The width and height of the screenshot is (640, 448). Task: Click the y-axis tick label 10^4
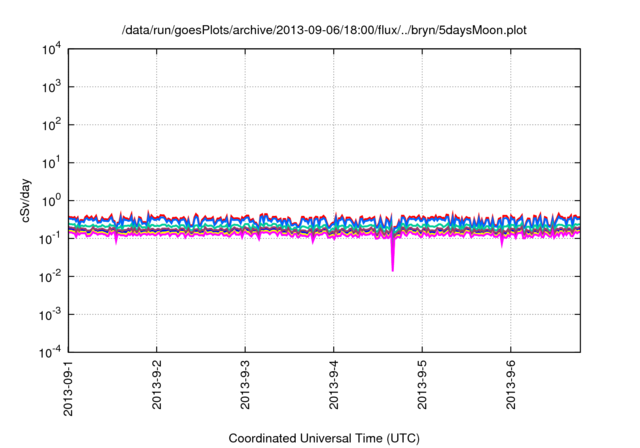click(51, 50)
